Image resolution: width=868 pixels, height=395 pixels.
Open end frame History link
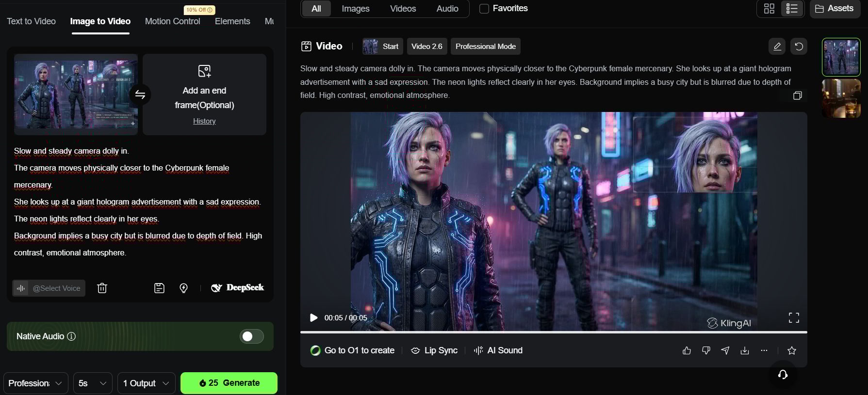point(204,121)
